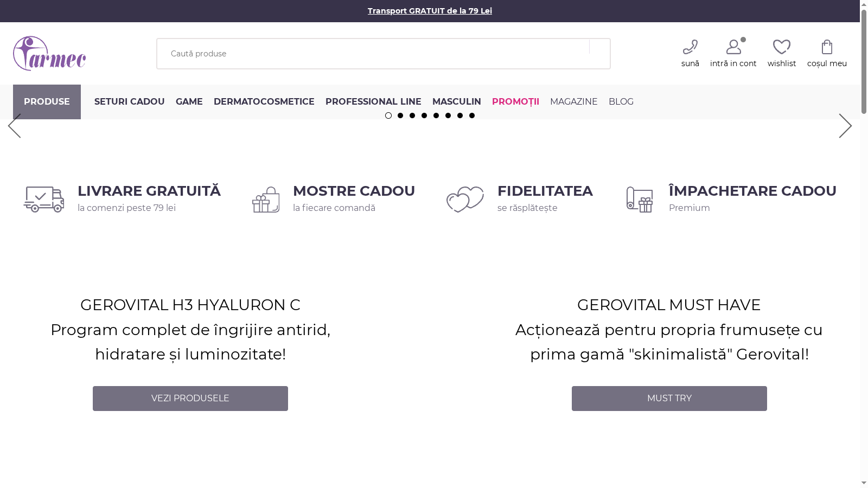
Task: Click the GEROVITAL H3 HYALURON C title
Action: coord(190,305)
